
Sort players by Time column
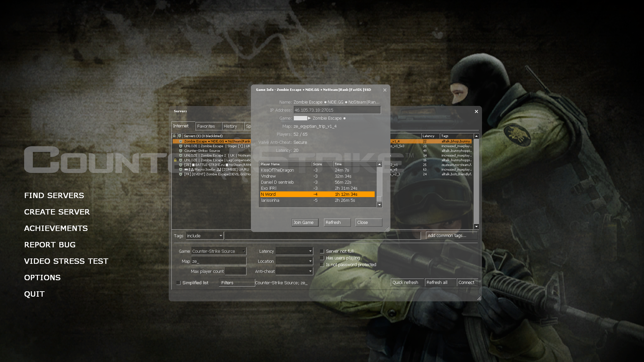[355, 164]
